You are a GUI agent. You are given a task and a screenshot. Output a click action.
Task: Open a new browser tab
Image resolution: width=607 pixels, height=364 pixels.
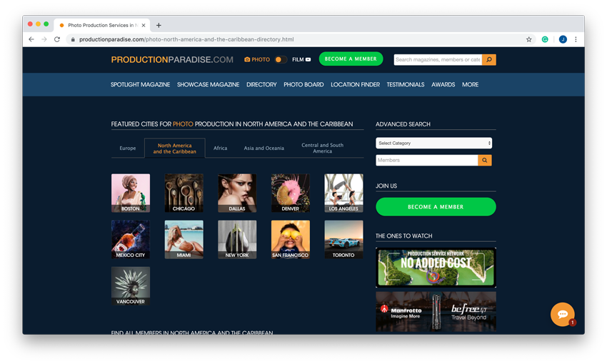[x=159, y=25]
